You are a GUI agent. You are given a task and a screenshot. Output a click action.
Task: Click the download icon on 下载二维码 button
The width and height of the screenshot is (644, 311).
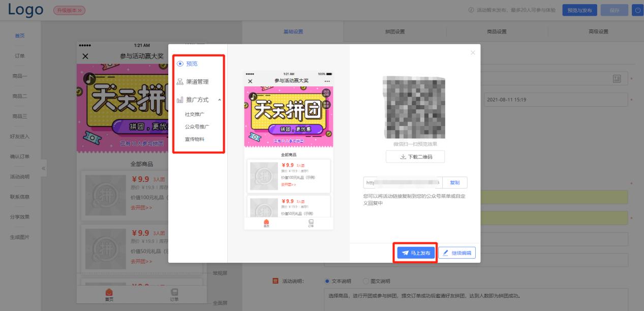pos(404,157)
